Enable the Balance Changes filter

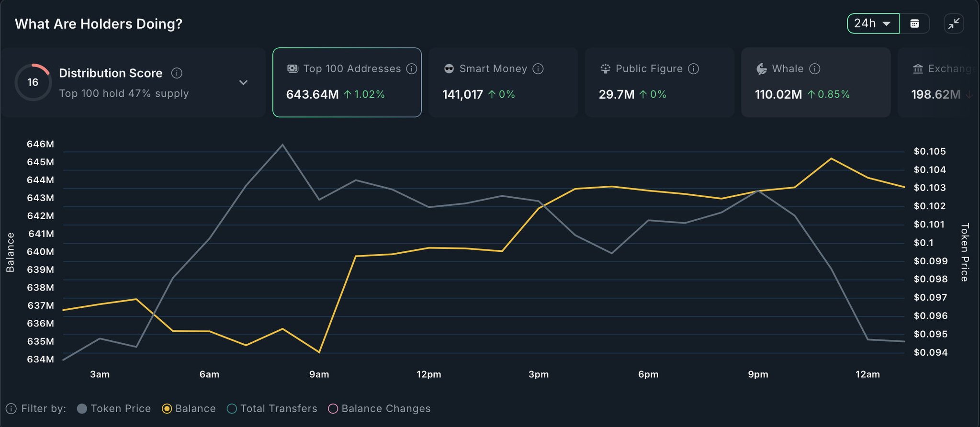tap(379, 409)
